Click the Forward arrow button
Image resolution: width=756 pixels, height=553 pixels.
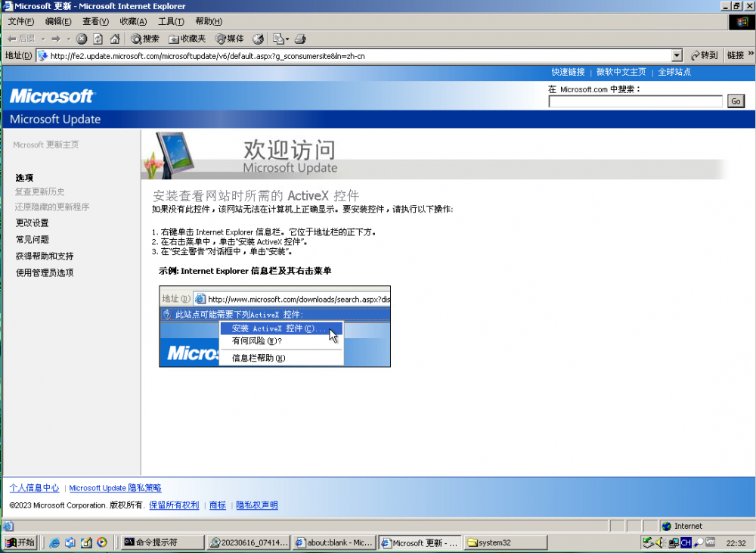[x=56, y=39]
